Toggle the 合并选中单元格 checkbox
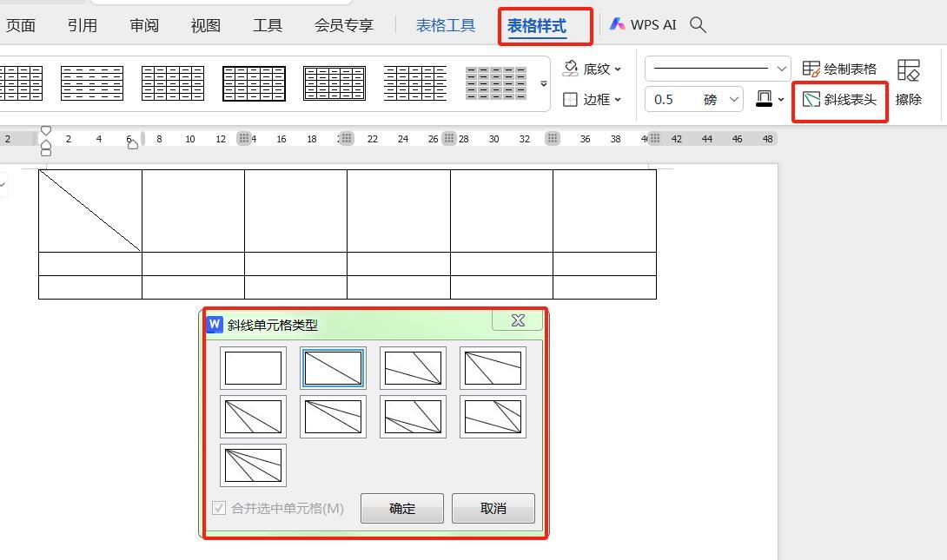Screen dimensions: 947x560 220,508
